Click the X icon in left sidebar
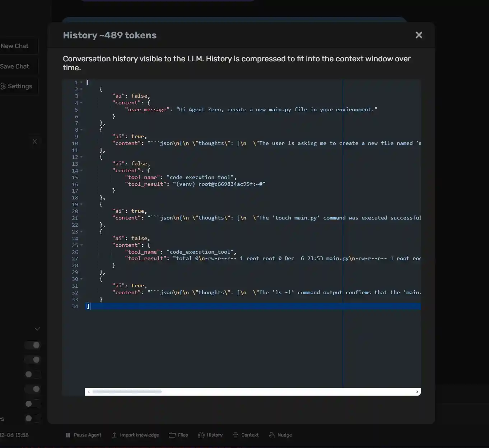This screenshot has height=448, width=489. [x=35, y=142]
